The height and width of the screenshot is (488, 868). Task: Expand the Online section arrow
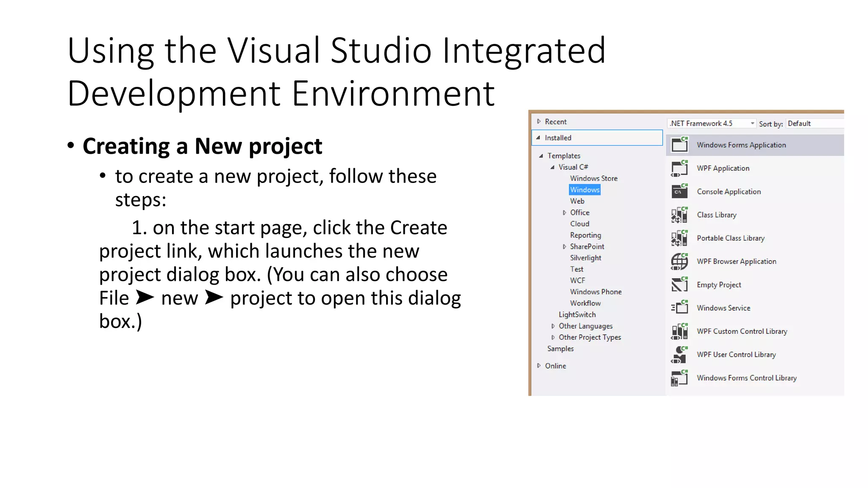(x=539, y=366)
